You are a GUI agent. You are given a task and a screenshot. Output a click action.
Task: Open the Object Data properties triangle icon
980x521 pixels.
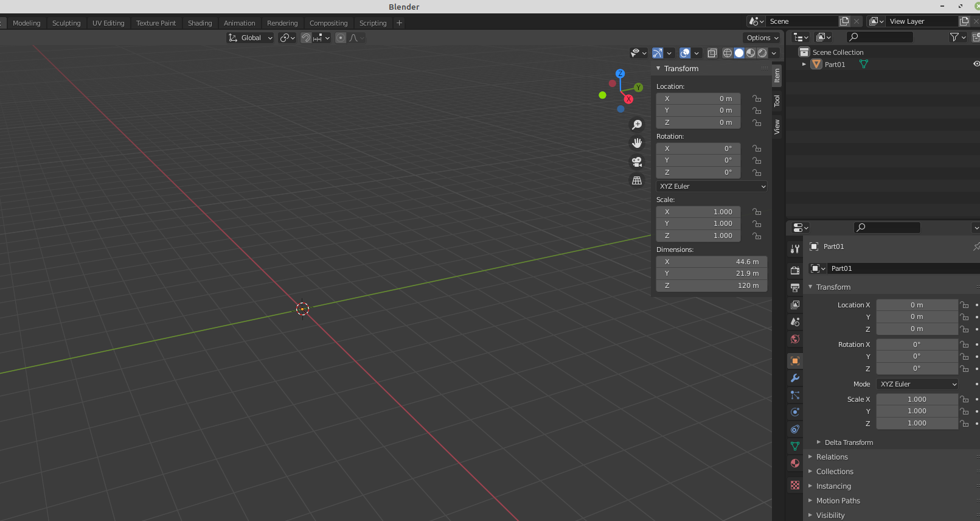[x=794, y=446]
